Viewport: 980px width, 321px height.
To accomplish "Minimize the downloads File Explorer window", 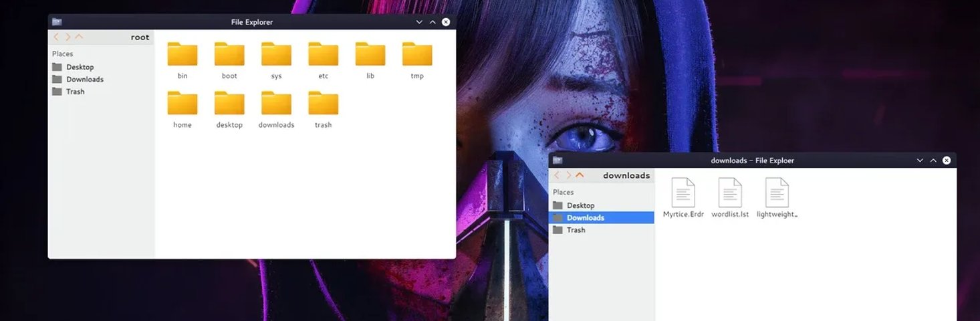I will pos(920,160).
